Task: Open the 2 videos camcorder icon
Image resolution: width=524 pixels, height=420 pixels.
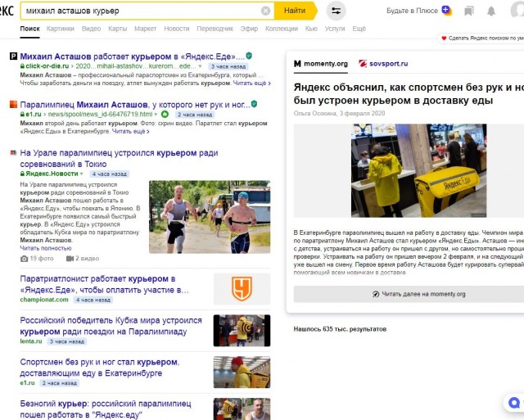Action: coord(70,259)
